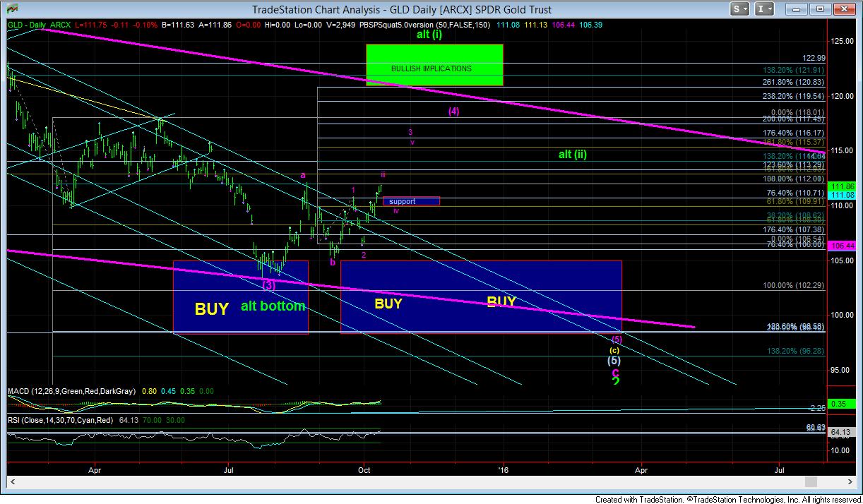
Task: Open the S dropdown in title bar
Action: pos(740,9)
